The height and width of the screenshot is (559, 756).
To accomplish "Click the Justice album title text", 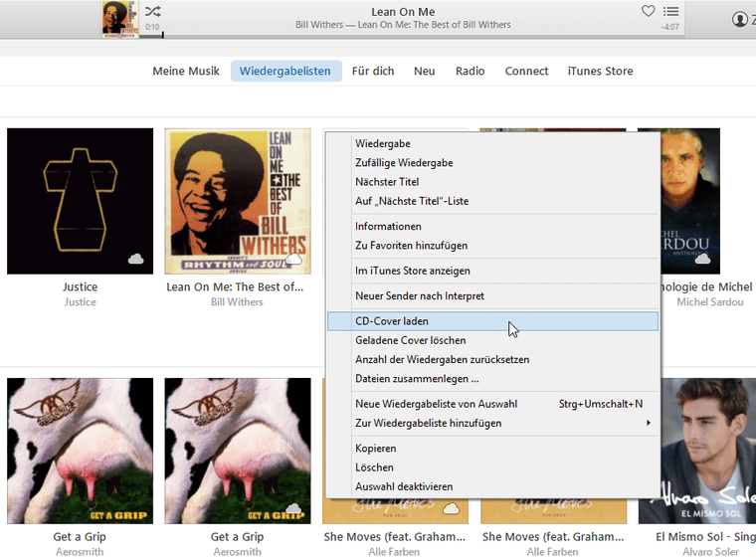I will pyautogui.click(x=80, y=287).
